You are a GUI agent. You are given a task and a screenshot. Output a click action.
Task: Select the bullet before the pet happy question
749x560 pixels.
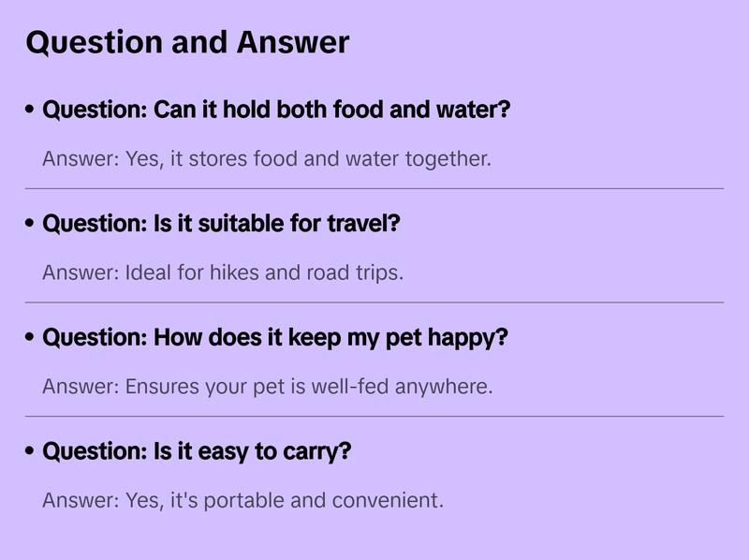[30, 337]
